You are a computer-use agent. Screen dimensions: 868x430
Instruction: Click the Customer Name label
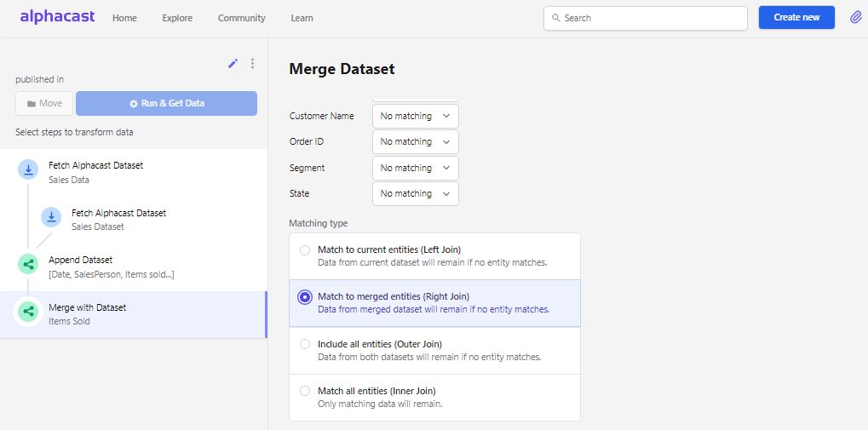[x=322, y=116]
